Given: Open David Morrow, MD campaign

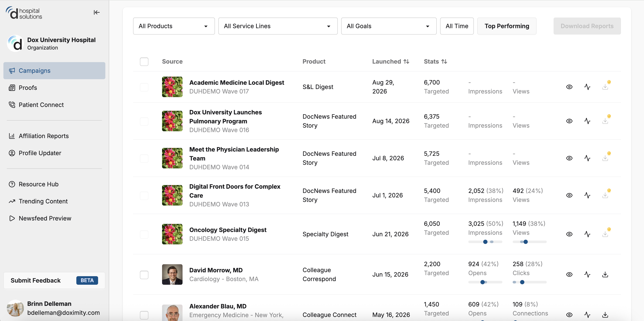Looking at the screenshot, I should [x=216, y=270].
